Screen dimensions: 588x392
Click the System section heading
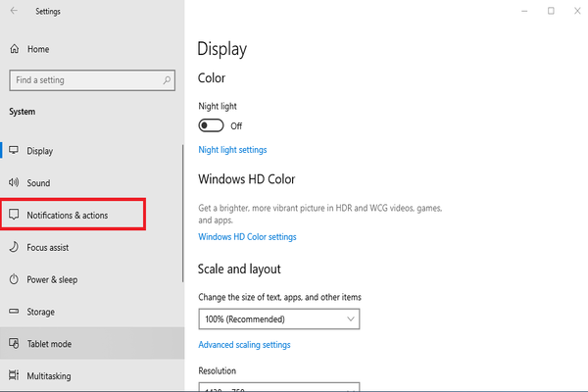(23, 112)
